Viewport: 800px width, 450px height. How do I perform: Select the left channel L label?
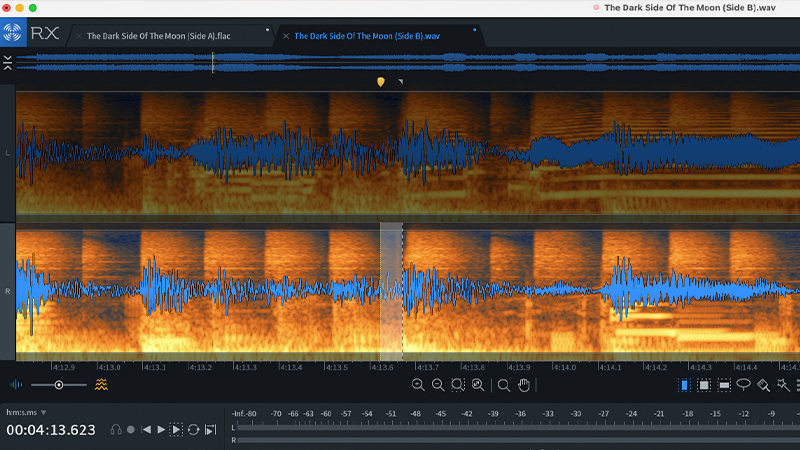point(8,153)
